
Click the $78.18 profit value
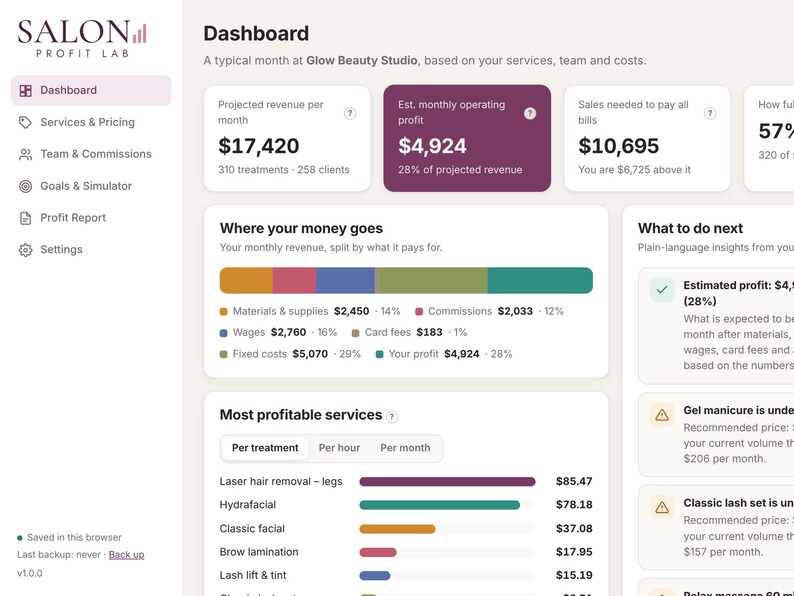pos(574,505)
